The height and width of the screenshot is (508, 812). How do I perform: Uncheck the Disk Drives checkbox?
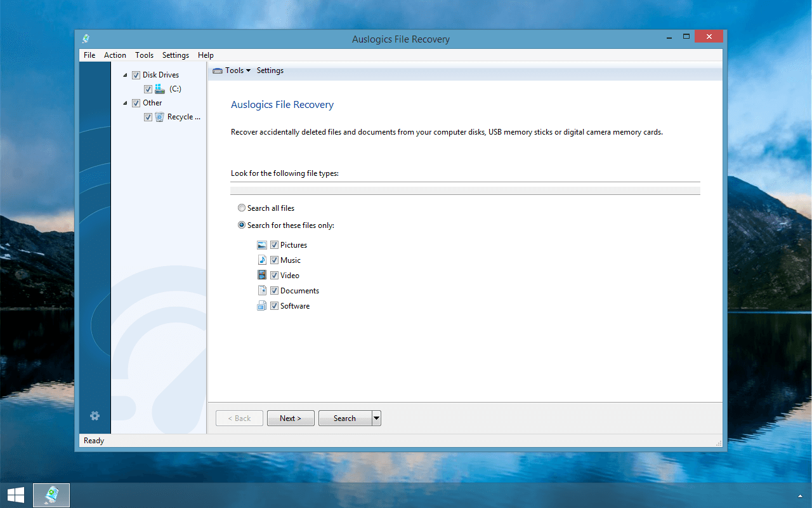[136, 75]
